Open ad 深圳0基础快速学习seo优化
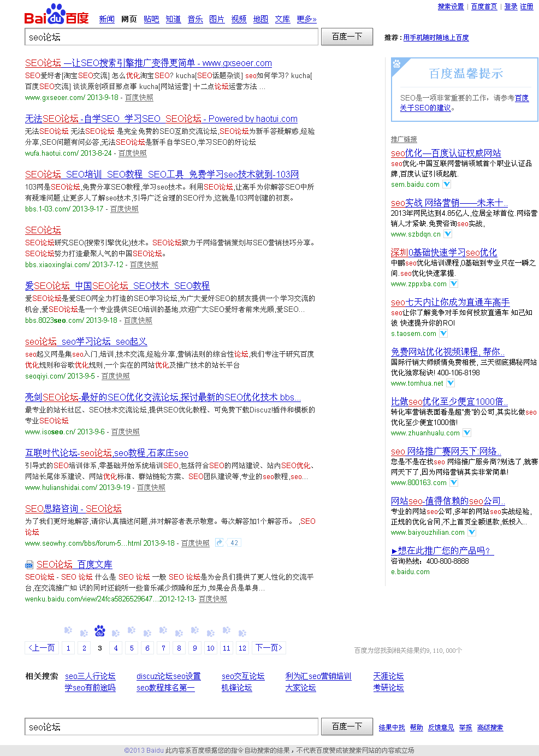The width and height of the screenshot is (539, 756). pos(444,252)
